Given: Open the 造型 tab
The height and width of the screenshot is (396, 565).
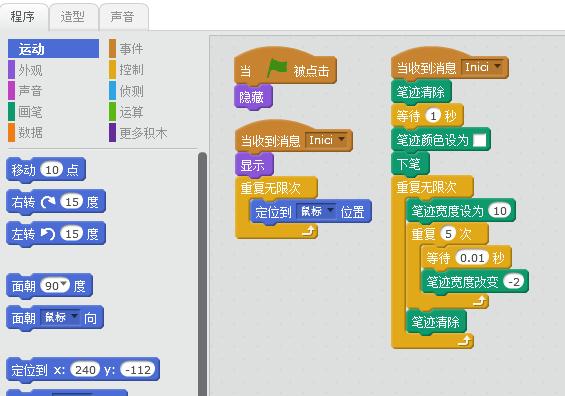Looking at the screenshot, I should (x=73, y=17).
